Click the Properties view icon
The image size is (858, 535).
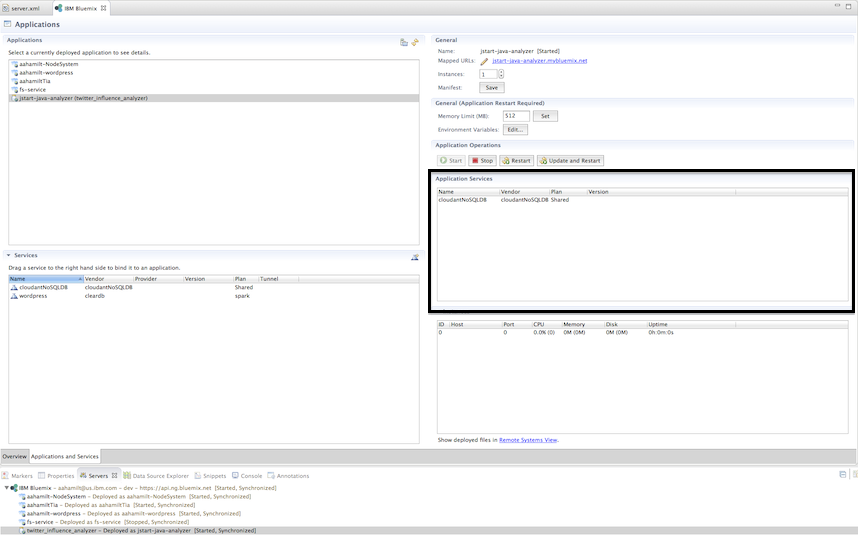coord(42,475)
